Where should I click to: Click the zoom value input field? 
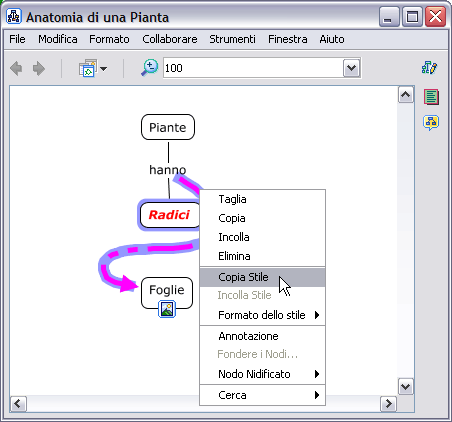(253, 68)
